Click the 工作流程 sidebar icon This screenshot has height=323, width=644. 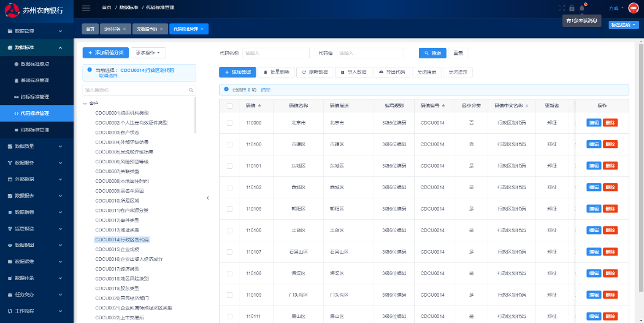pos(10,311)
